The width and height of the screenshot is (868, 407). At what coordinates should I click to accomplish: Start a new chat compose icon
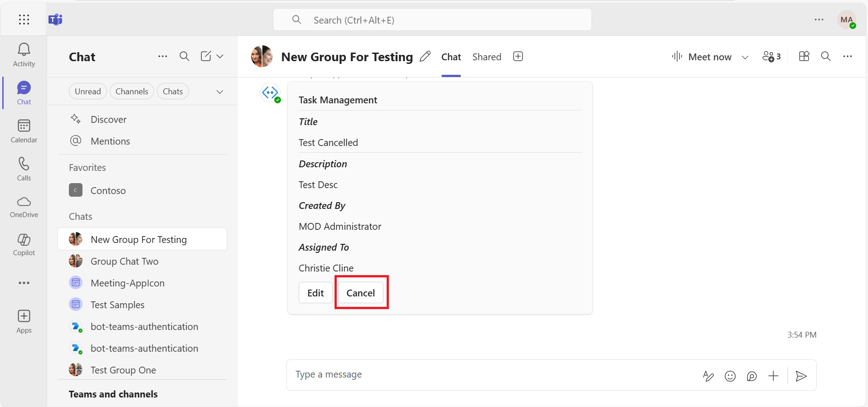pos(206,56)
